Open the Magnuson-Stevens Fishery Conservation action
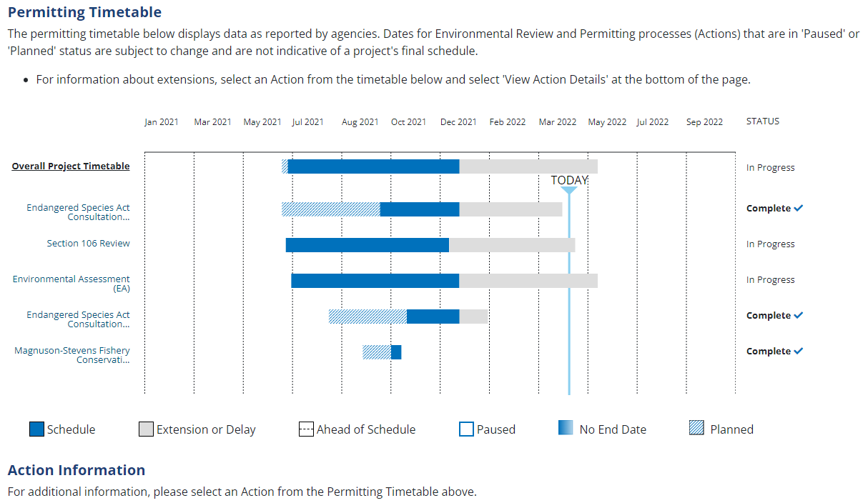The height and width of the screenshot is (503, 868). click(72, 355)
